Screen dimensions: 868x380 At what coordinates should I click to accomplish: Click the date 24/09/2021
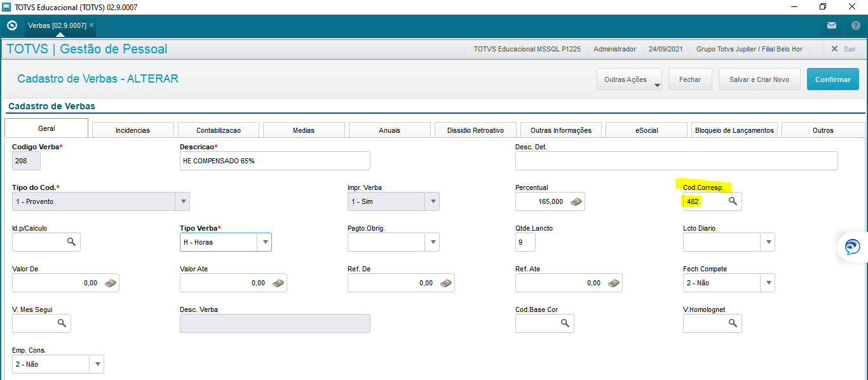pyautogui.click(x=666, y=49)
